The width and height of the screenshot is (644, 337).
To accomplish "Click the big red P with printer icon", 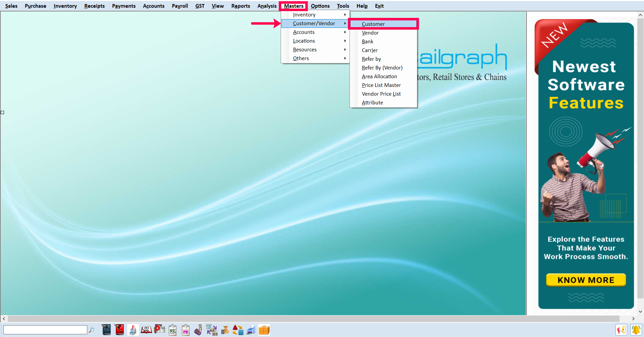I will coord(159,330).
